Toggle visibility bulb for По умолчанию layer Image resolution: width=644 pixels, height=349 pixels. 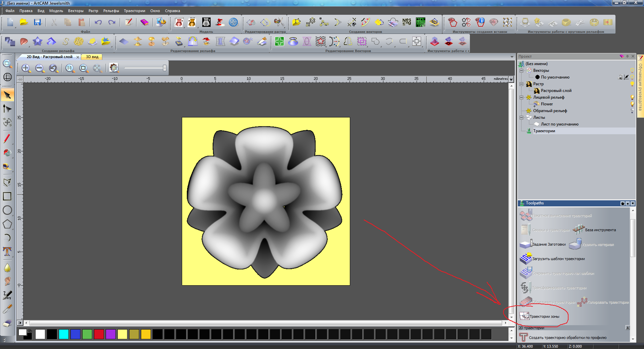pos(632,77)
